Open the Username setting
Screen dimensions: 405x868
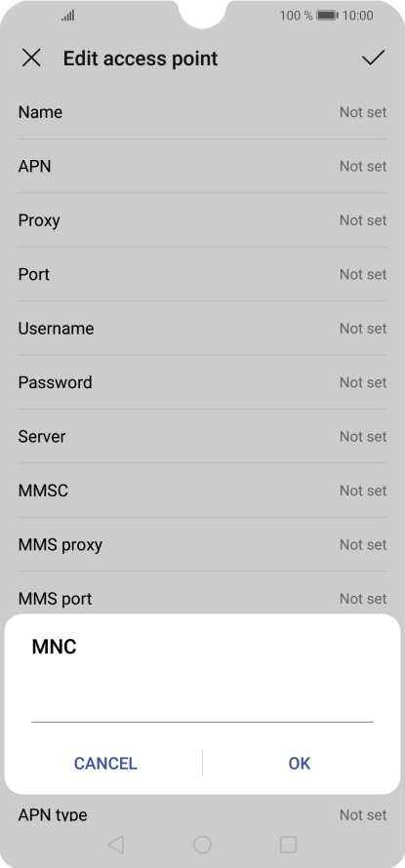pyautogui.click(x=202, y=329)
